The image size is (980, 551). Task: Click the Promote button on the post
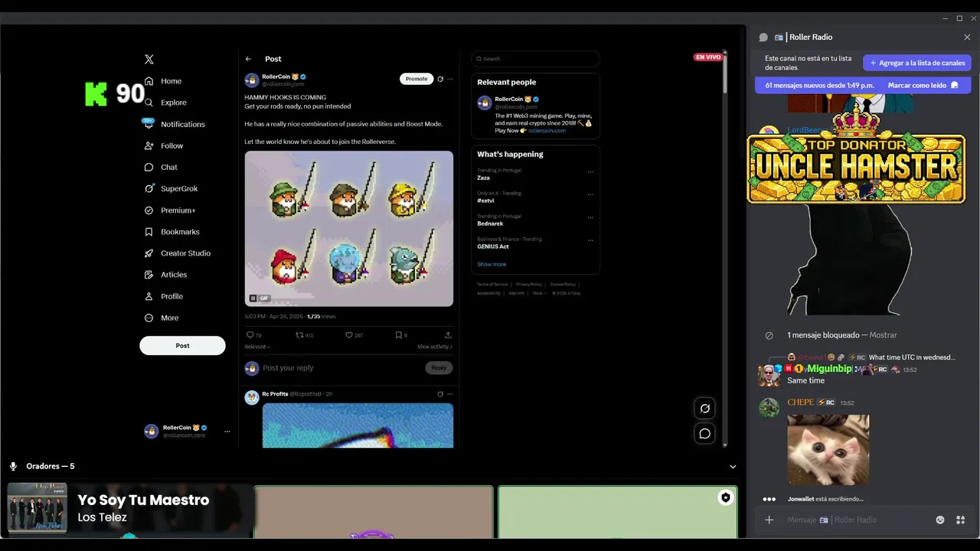pyautogui.click(x=416, y=79)
